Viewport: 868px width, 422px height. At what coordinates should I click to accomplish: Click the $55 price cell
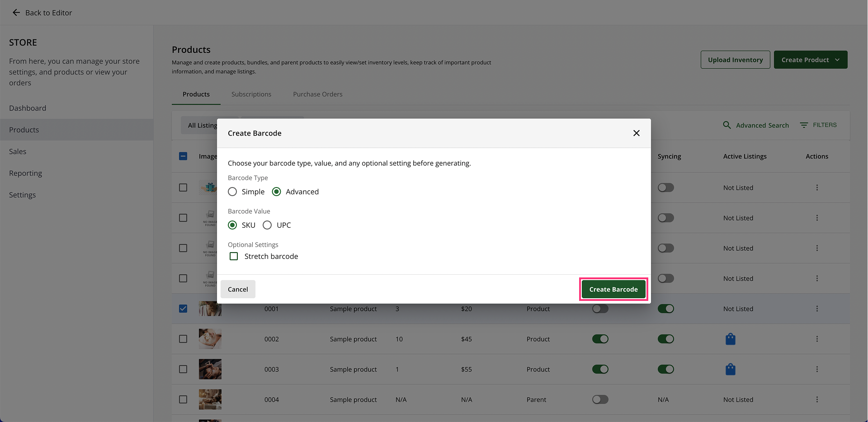(467, 369)
